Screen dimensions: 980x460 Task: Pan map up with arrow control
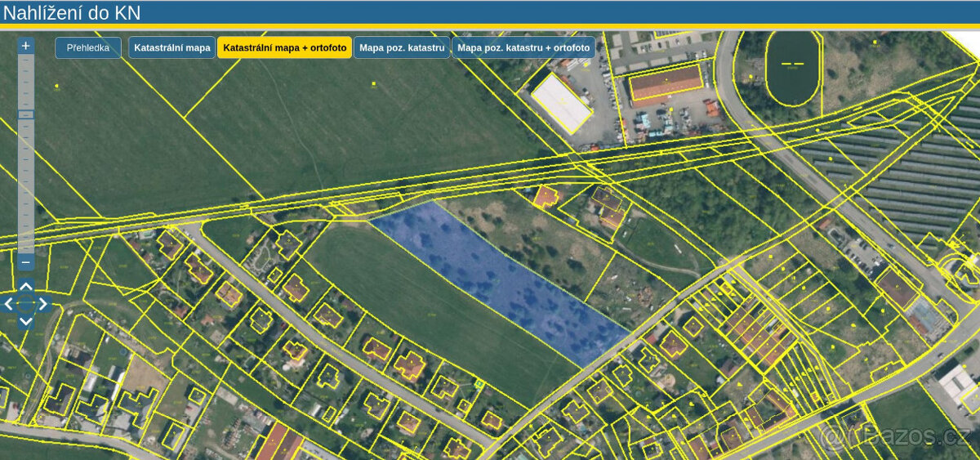26,287
